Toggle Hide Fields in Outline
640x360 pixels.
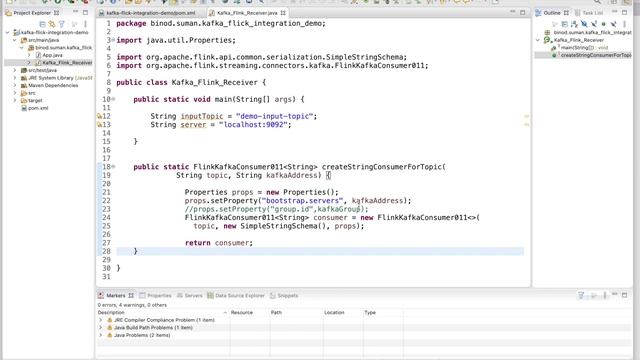tap(584, 24)
